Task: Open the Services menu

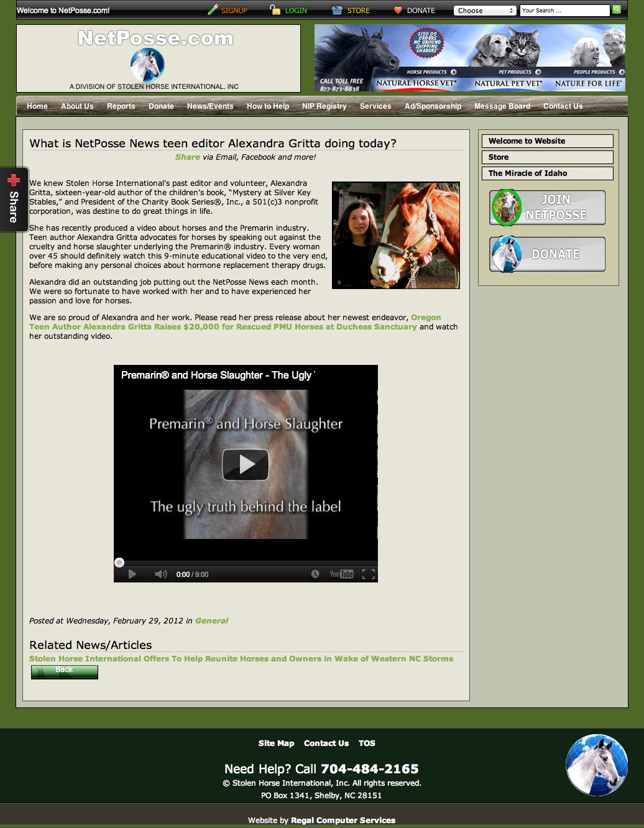Action: click(x=375, y=106)
